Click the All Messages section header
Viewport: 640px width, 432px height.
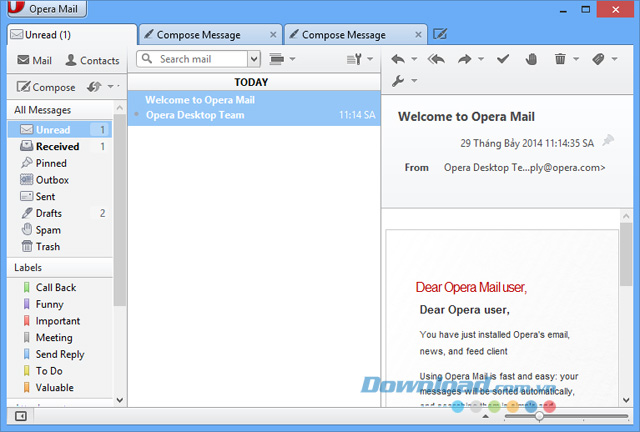60,110
